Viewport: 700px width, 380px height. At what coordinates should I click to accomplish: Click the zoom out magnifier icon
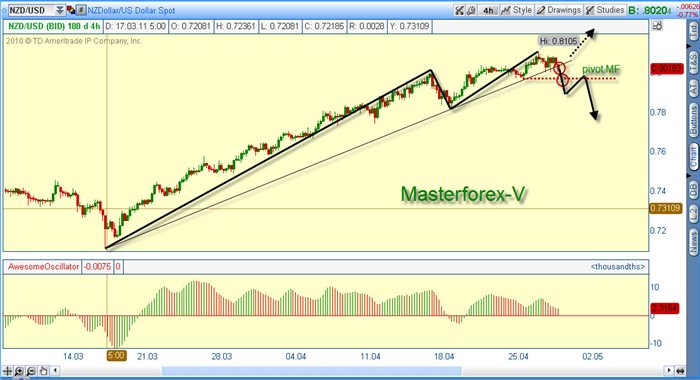click(31, 371)
